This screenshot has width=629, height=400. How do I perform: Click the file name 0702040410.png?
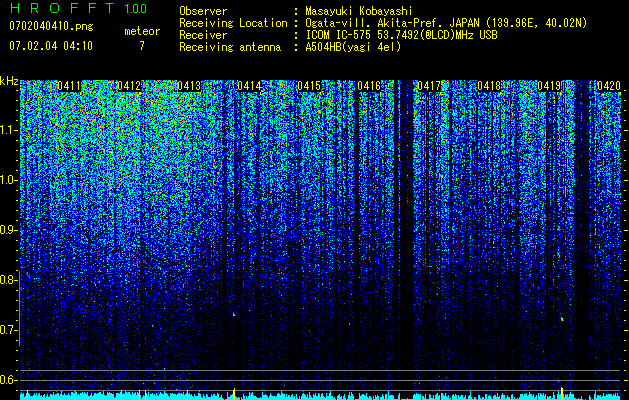pyautogui.click(x=51, y=27)
